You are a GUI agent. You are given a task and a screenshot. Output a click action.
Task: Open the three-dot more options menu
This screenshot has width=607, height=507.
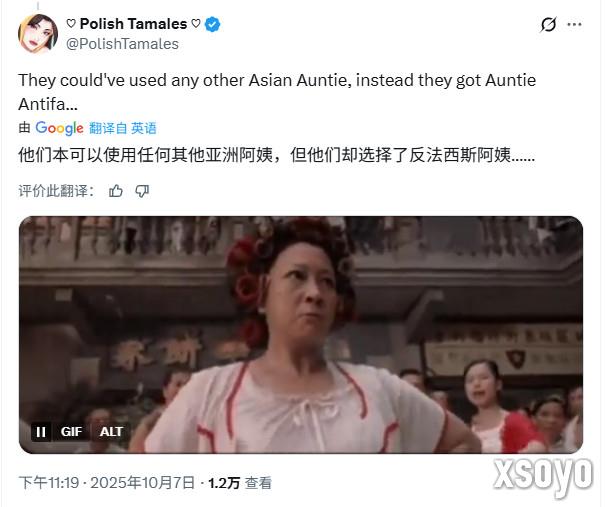(574, 24)
